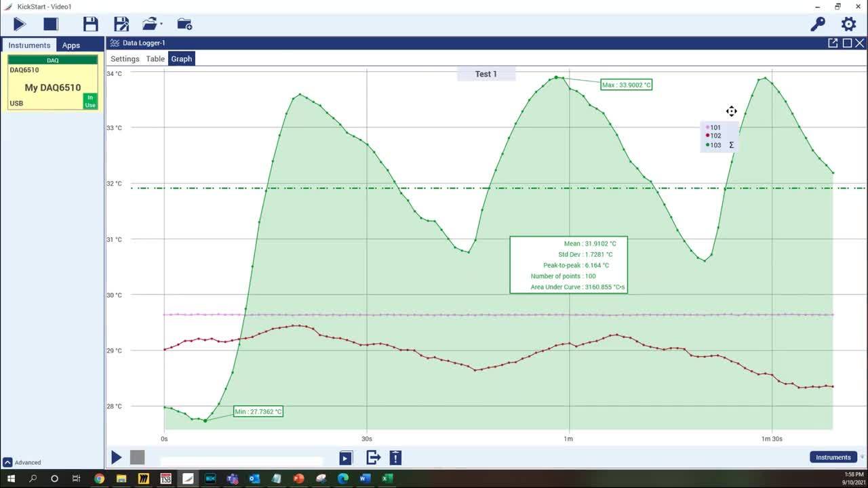Switch to the Apps tab
This screenshot has width=868, height=488.
coord(71,45)
